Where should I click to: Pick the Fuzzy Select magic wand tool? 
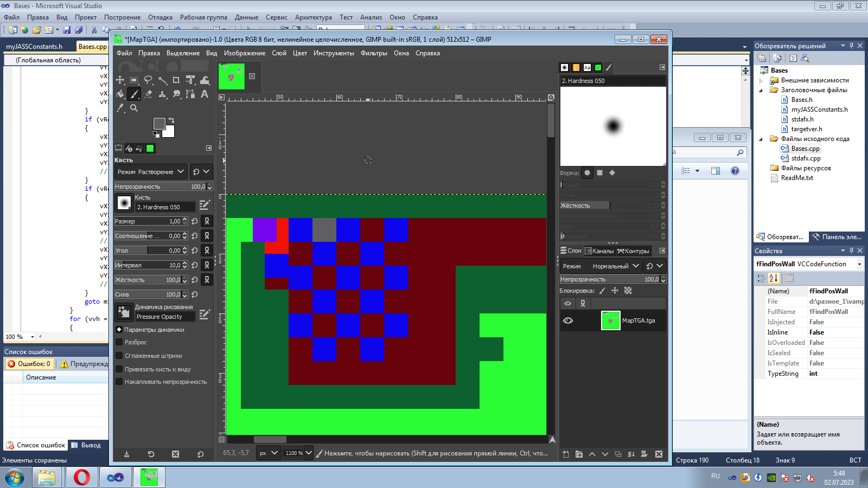162,80
